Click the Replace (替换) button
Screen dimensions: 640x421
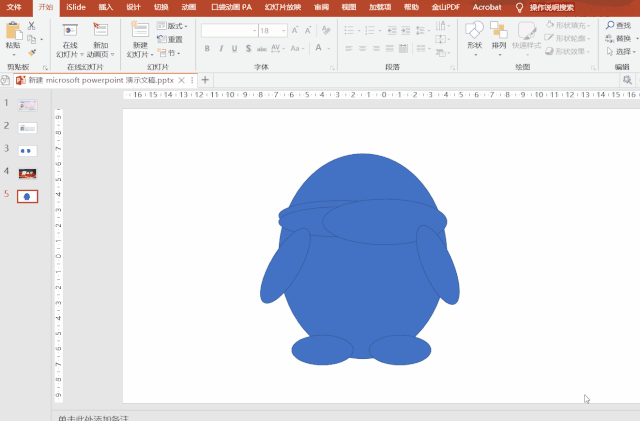(x=619, y=38)
